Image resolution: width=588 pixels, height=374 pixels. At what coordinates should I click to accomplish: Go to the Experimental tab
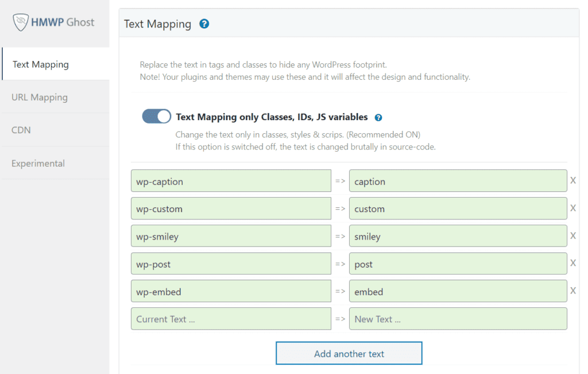click(55, 163)
